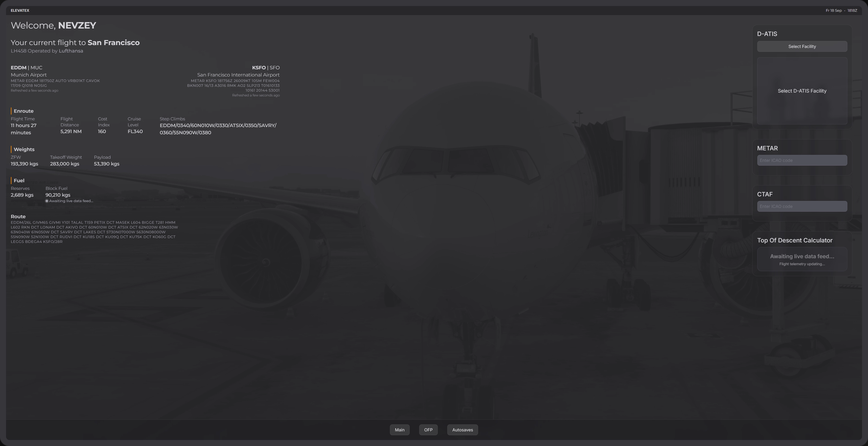The height and width of the screenshot is (446, 868).
Task: Open the Select Facility dropdown
Action: (x=802, y=47)
